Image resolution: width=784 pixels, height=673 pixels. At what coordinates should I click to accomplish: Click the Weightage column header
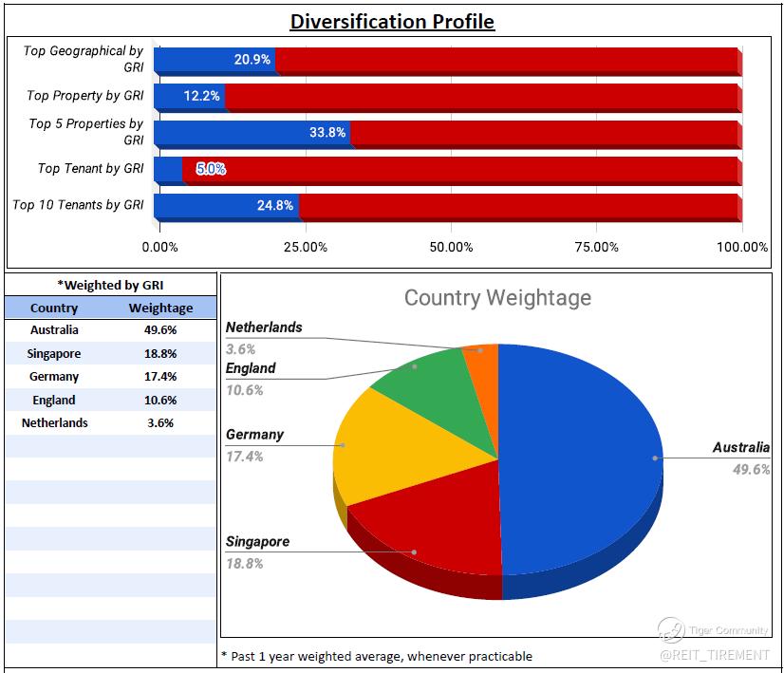(160, 308)
